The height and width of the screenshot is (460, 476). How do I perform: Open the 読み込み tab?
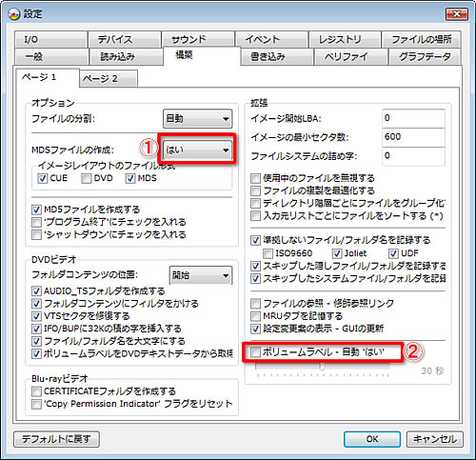tap(127, 57)
